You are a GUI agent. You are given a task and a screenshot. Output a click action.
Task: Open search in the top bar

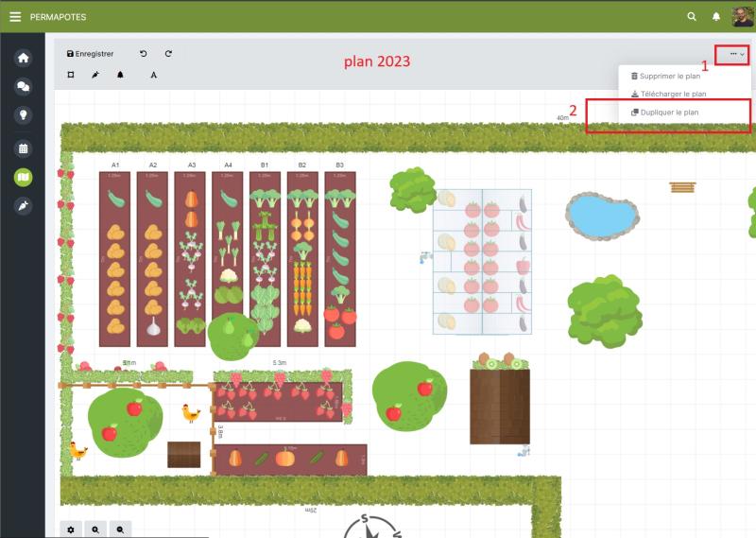tap(692, 17)
